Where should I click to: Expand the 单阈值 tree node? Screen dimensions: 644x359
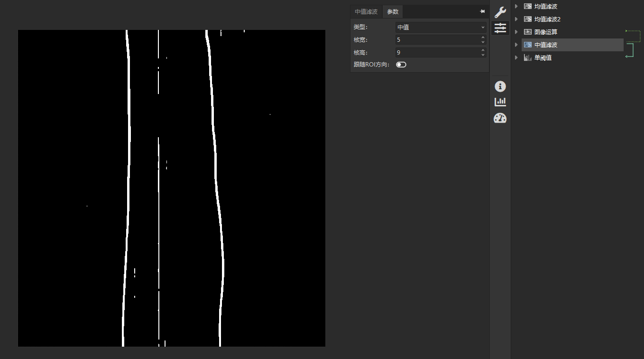[x=516, y=58]
